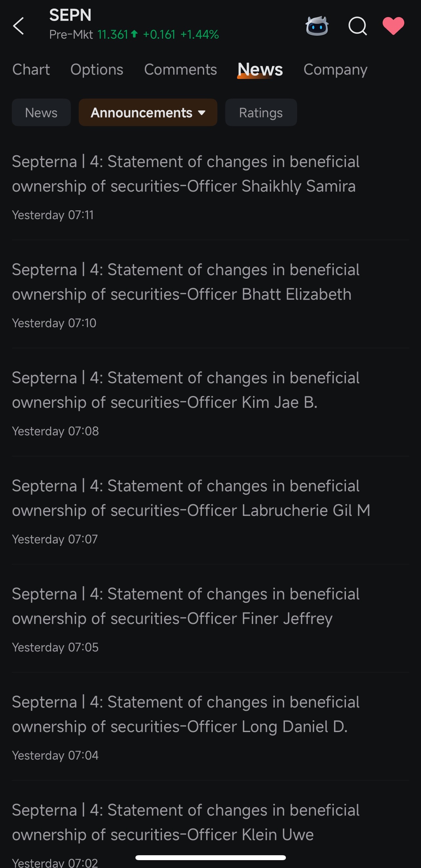
Task: Tap the back arrow icon
Action: [x=19, y=26]
